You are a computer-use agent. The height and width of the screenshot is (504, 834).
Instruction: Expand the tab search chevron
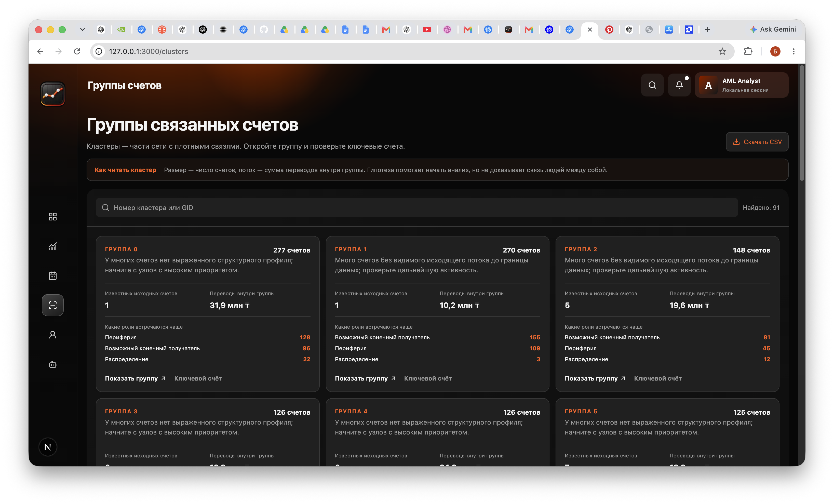coord(82,30)
